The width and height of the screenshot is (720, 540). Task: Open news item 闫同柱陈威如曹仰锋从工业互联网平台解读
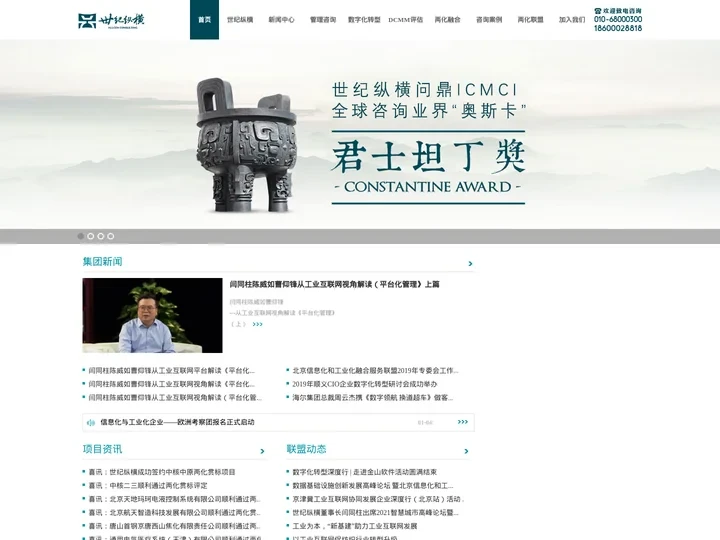click(x=171, y=371)
